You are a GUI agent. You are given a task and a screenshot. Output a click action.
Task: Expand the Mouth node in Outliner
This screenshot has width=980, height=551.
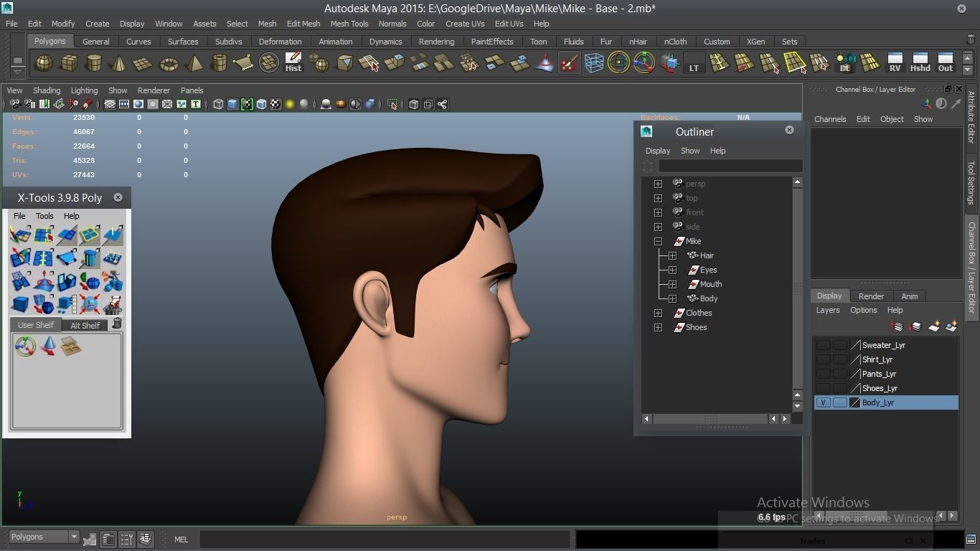tap(672, 284)
